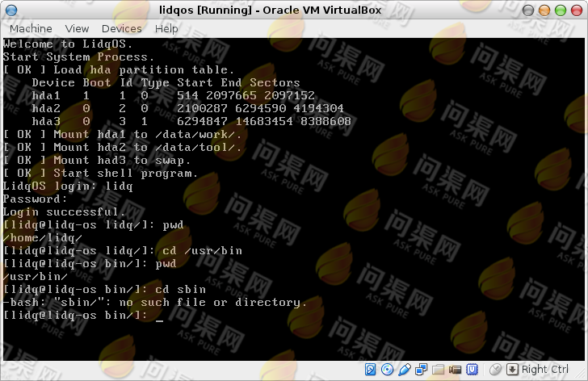
Task: Click the Right Ctrl host key label
Action: coord(545,370)
